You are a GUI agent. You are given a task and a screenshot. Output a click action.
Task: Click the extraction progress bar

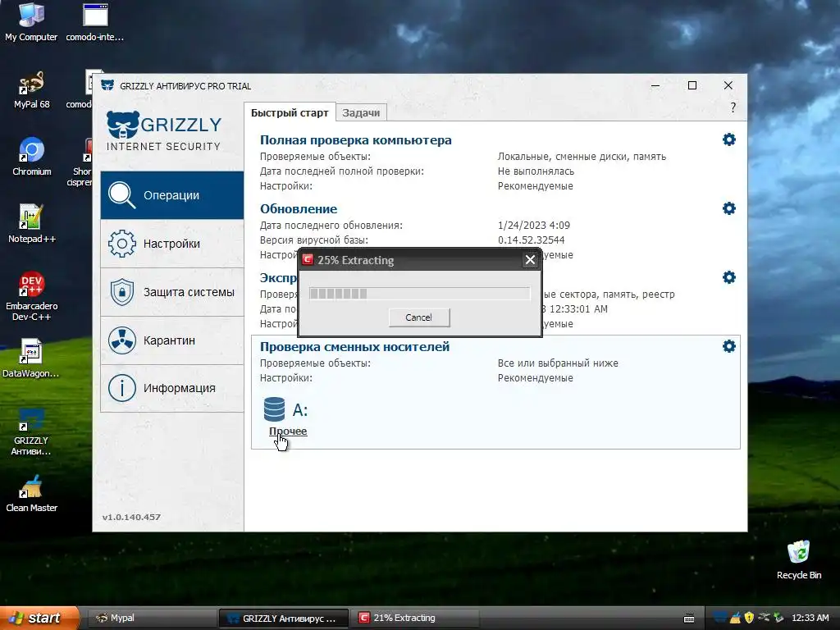click(x=419, y=294)
